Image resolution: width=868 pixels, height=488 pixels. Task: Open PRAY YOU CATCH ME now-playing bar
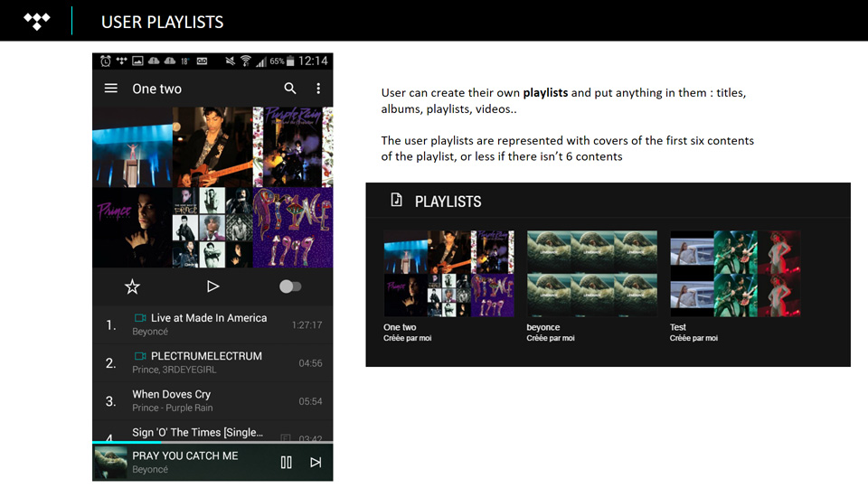(x=212, y=463)
